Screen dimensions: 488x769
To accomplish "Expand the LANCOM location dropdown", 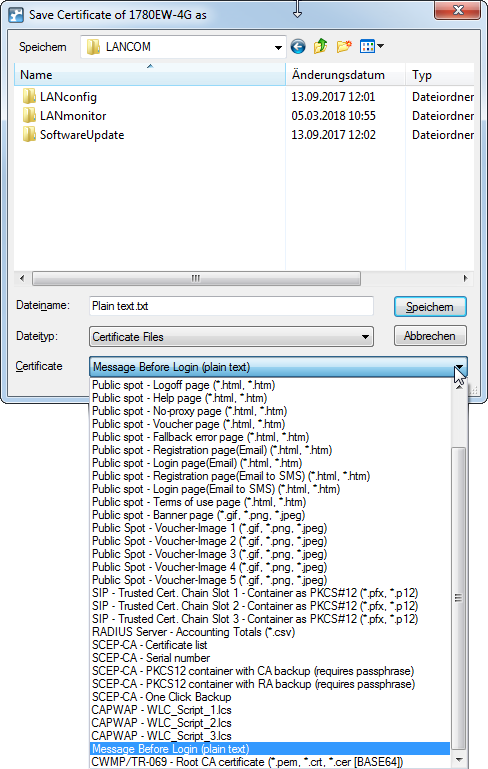I will (278, 48).
